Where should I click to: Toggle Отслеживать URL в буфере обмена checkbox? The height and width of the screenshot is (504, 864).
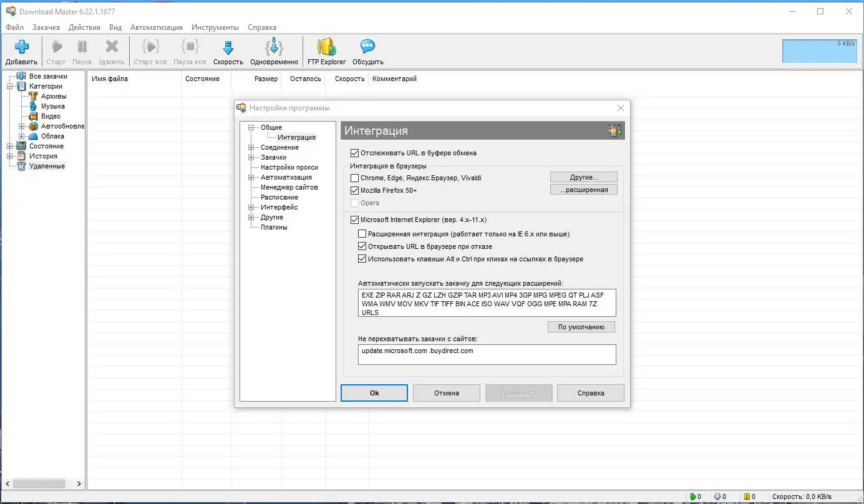click(x=355, y=153)
